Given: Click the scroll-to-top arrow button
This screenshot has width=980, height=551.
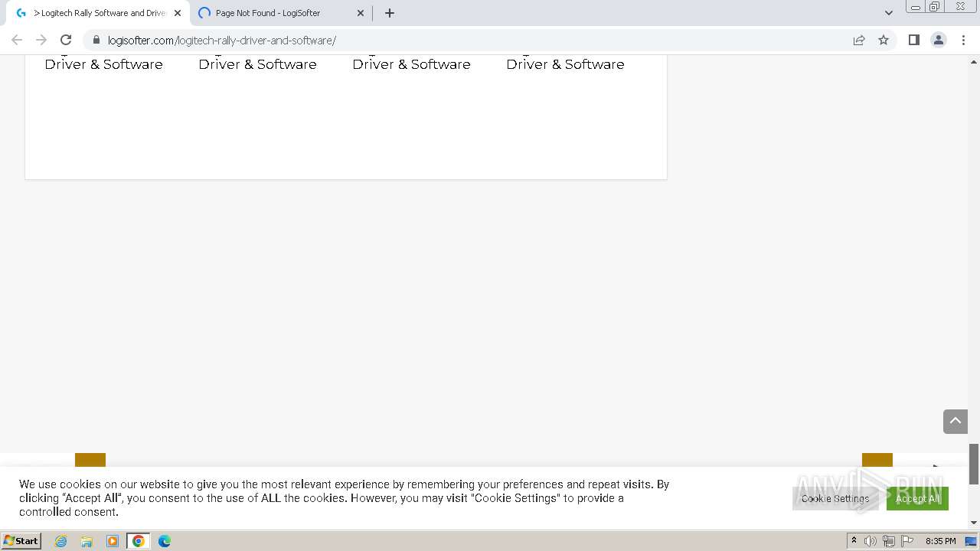Looking at the screenshot, I should 955,421.
